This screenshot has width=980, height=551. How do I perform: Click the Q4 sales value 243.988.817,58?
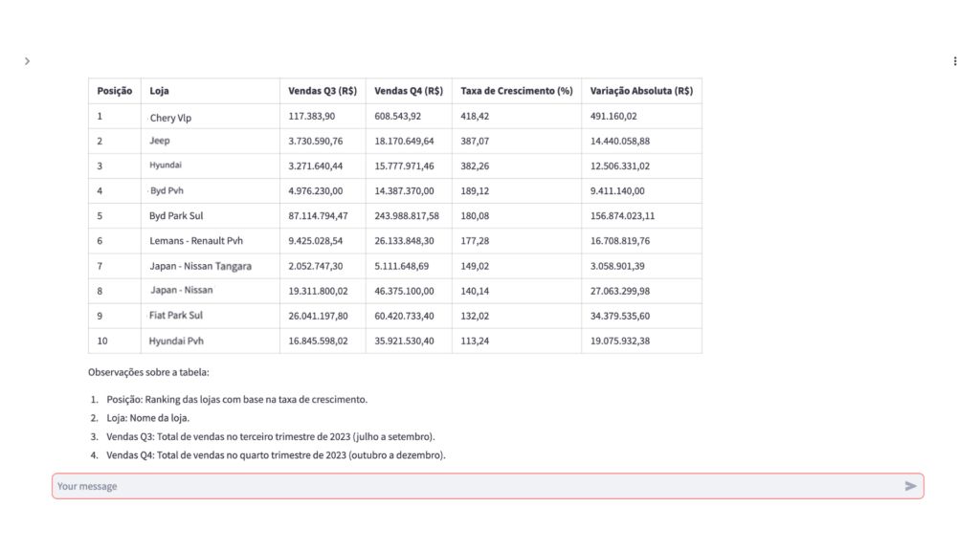click(407, 216)
